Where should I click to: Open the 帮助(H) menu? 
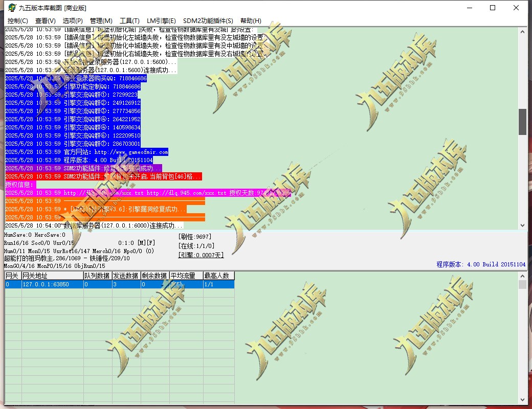251,20
